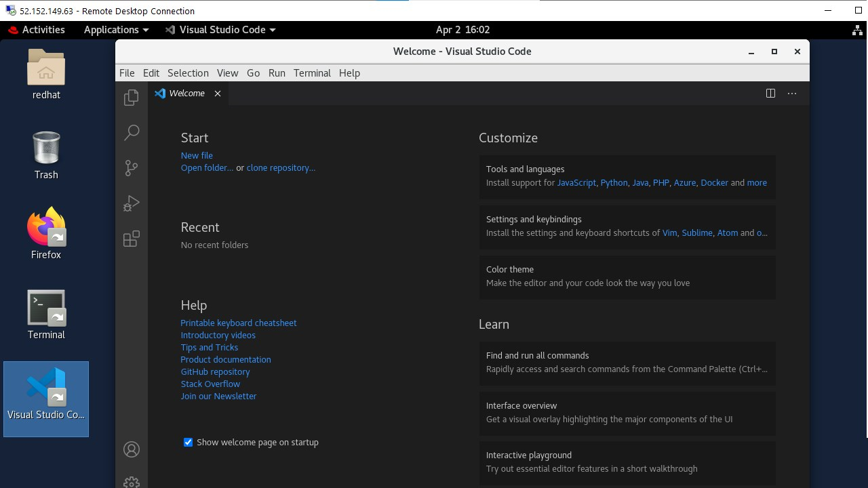Image resolution: width=868 pixels, height=488 pixels.
Task: Uncheck Show welcome page on startup
Action: click(x=189, y=443)
